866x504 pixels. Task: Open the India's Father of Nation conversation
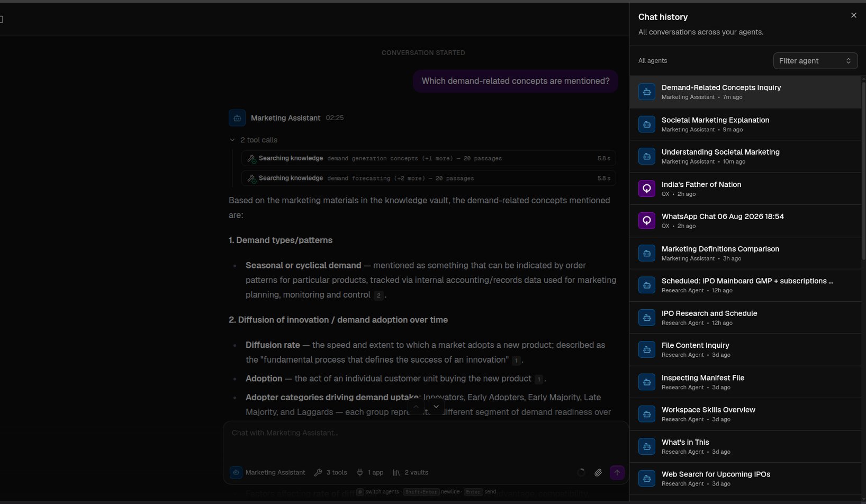[x=745, y=188]
